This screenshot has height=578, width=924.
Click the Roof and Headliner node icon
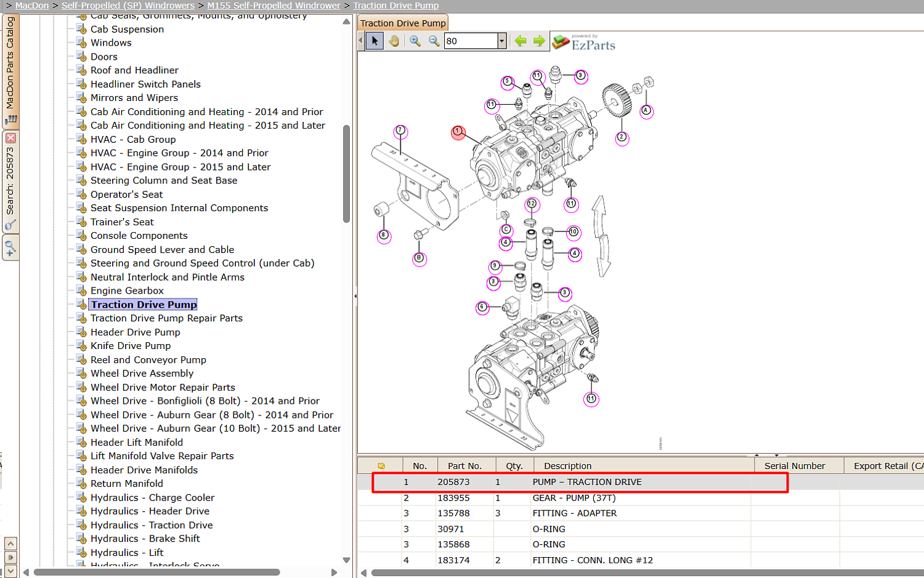(81, 70)
